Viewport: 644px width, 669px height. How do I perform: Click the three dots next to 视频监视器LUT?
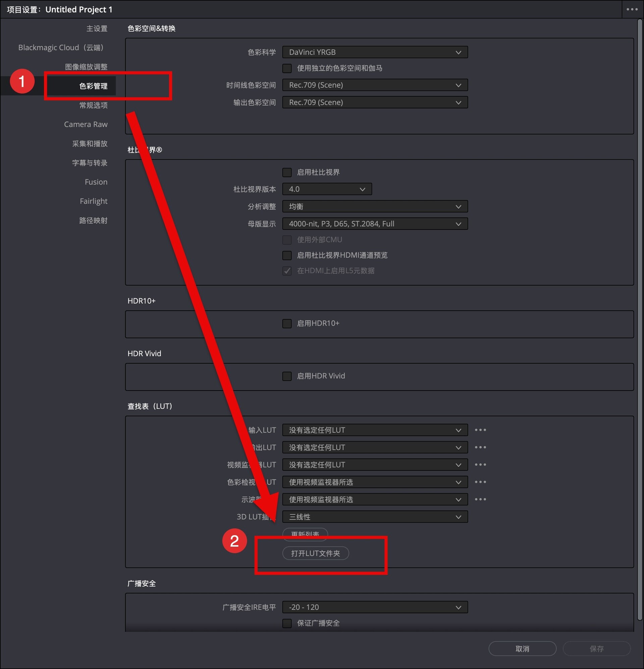[480, 465]
